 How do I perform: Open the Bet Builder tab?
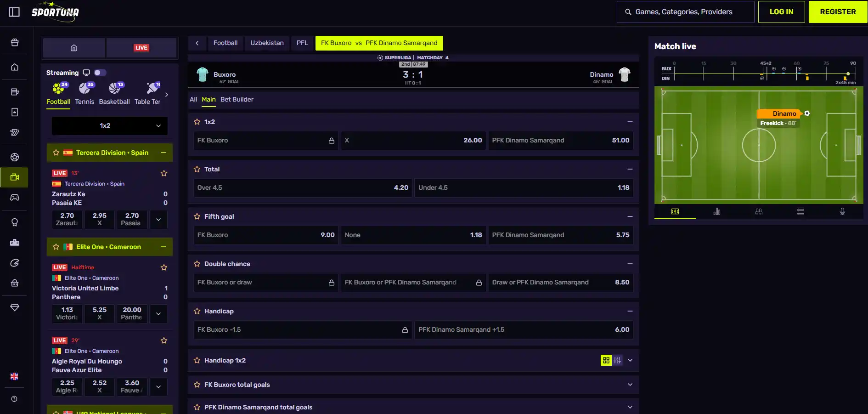[x=237, y=99]
